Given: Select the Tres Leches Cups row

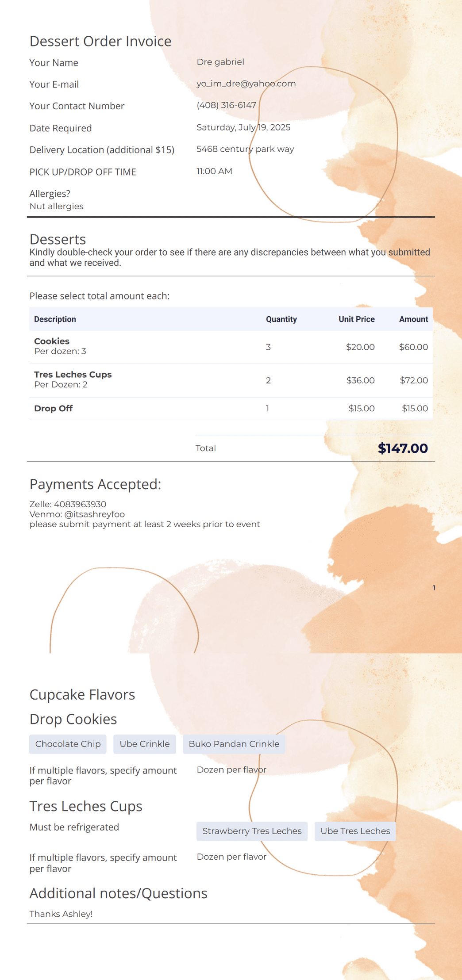Looking at the screenshot, I should point(231,381).
